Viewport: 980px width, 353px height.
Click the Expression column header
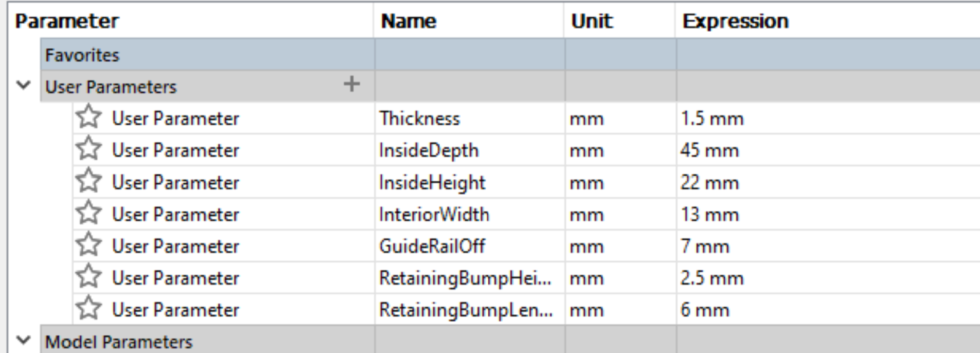click(735, 21)
